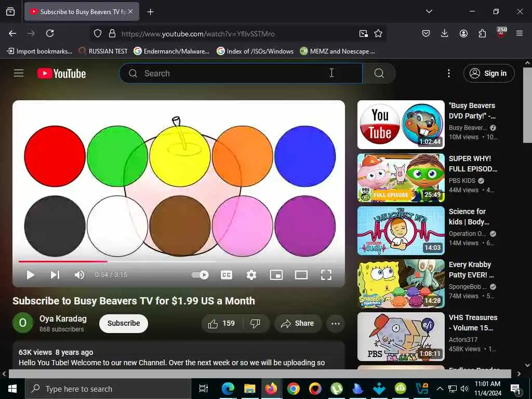Screen dimensions: 532x399
Task: Toggle closed captions CC button
Action: click(227, 275)
